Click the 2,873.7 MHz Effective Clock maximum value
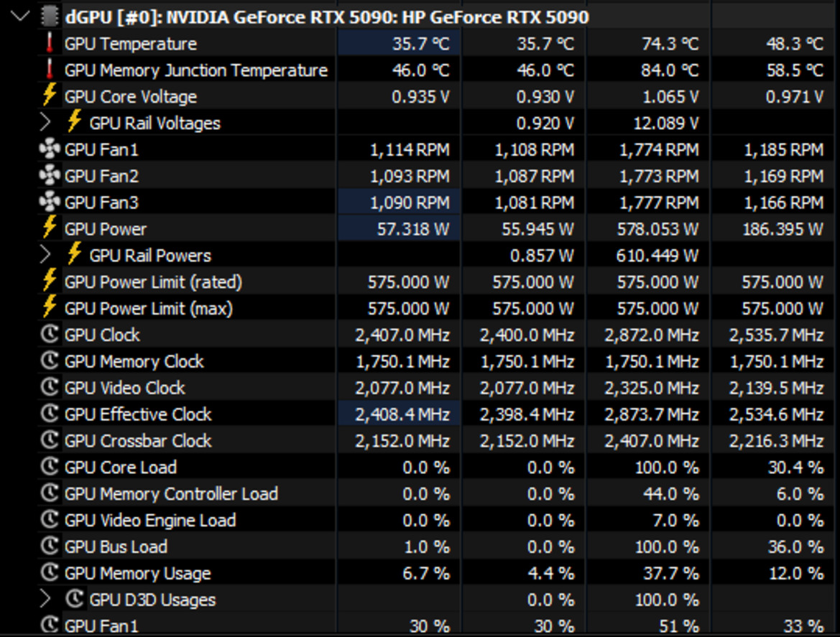This screenshot has height=637, width=840. coord(652,414)
